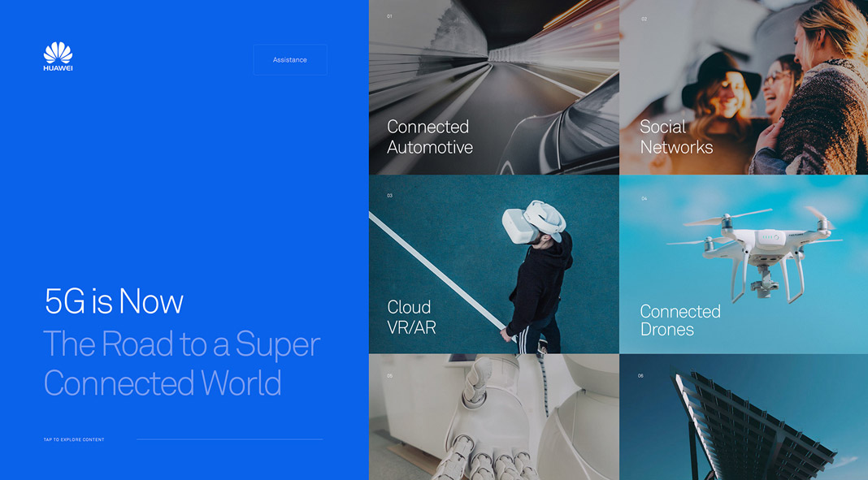868x480 pixels.
Task: Open the solar panel tile
Action: [743, 418]
